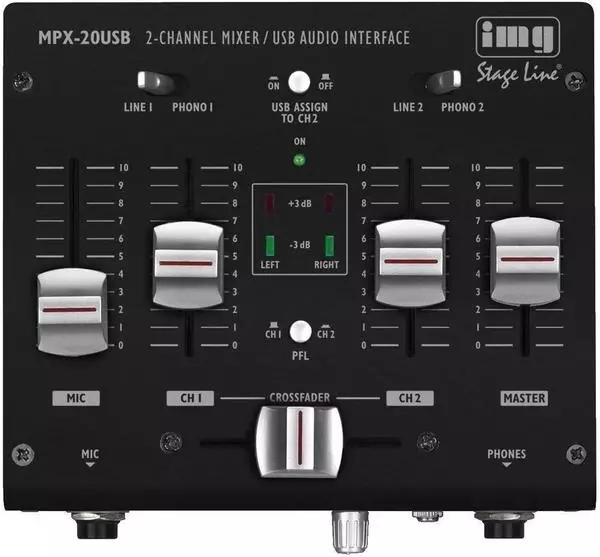Toggle the LINE 2 / PHONO 2 input switch
Screen dimensions: 600x557
pyautogui.click(x=443, y=81)
